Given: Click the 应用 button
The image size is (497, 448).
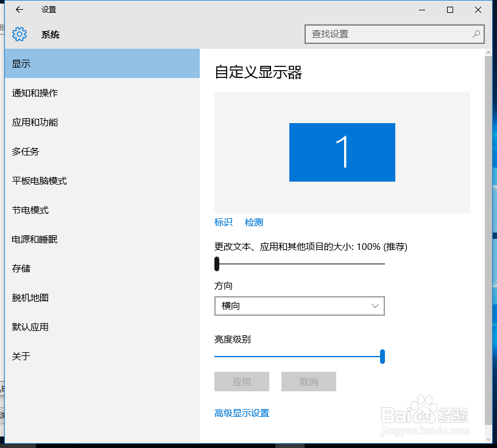Looking at the screenshot, I should pyautogui.click(x=242, y=382).
